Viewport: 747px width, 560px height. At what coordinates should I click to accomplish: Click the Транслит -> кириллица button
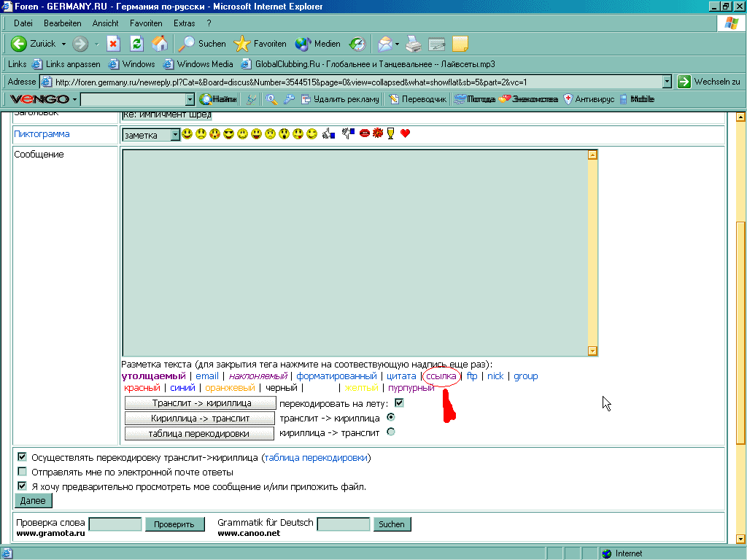200,402
